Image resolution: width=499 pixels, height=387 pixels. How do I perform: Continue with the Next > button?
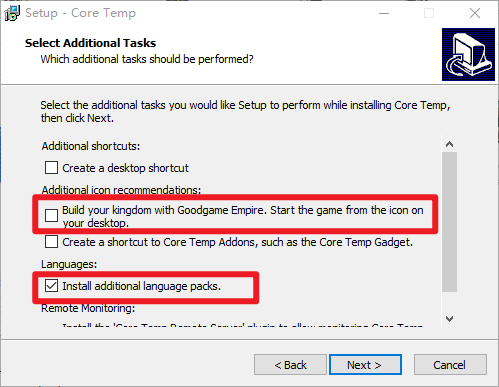point(365,365)
